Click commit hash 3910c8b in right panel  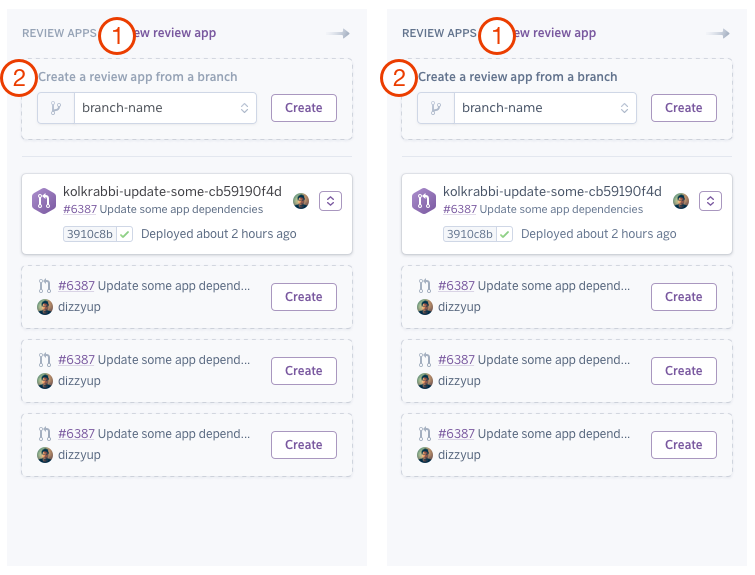pyautogui.click(x=469, y=234)
